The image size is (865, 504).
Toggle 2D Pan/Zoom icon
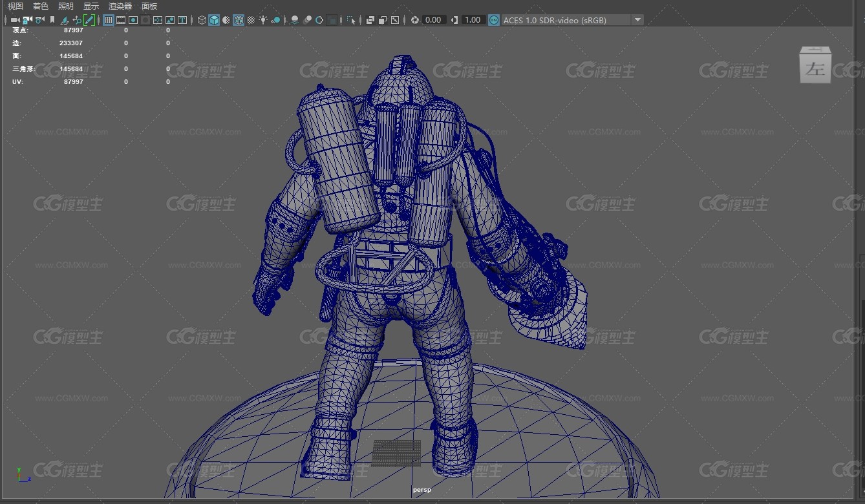77,20
